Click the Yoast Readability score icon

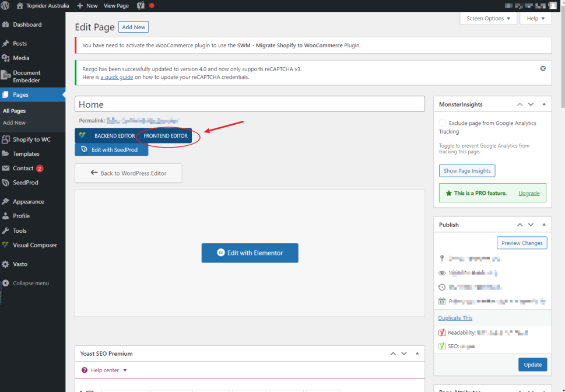[442, 332]
